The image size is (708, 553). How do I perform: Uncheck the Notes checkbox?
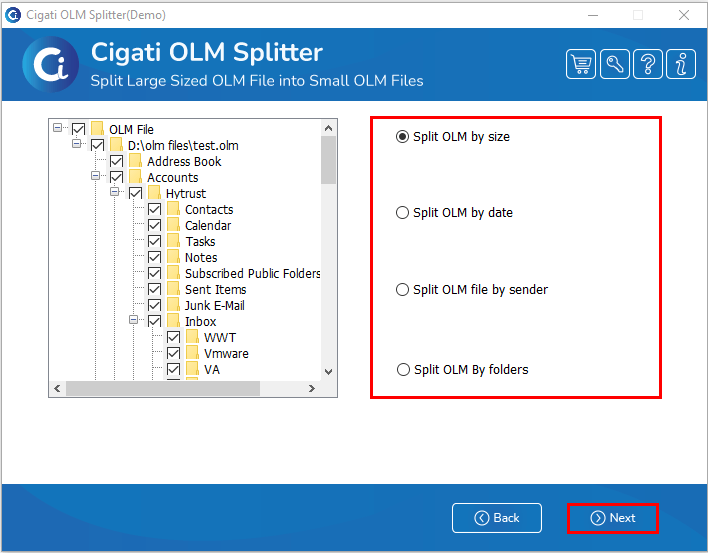pos(154,257)
